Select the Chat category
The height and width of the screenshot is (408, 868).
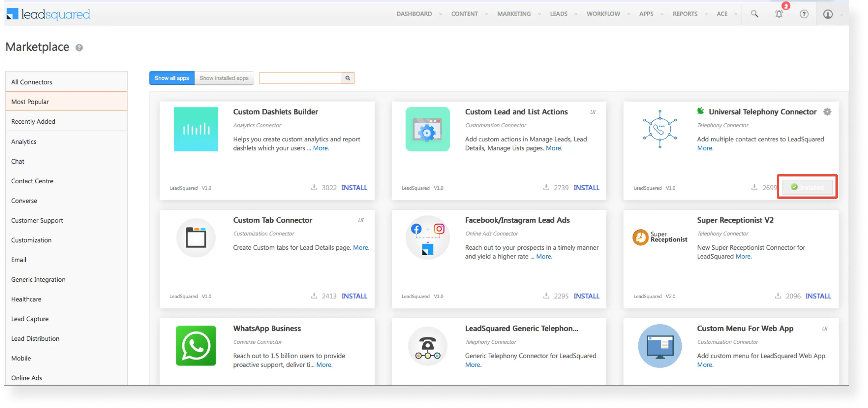pyautogui.click(x=66, y=161)
